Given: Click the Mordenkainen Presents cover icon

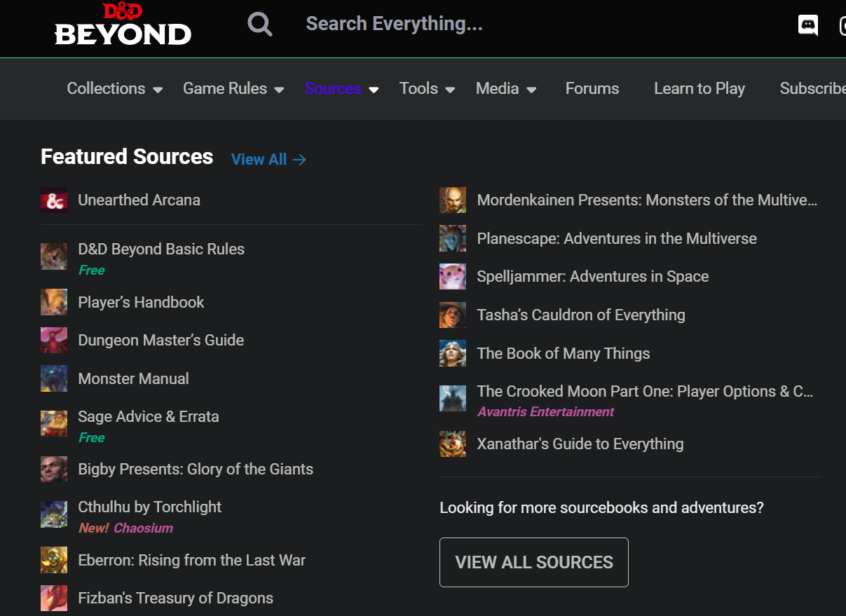Looking at the screenshot, I should click(453, 200).
